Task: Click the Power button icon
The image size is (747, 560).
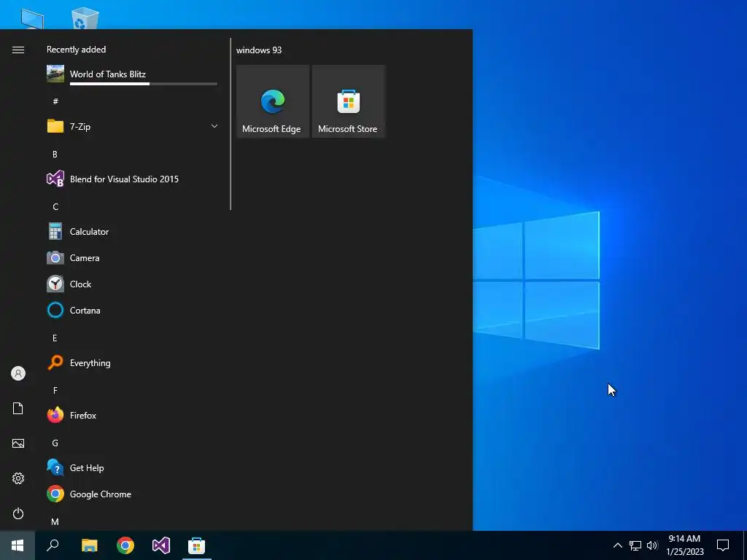Action: tap(18, 513)
